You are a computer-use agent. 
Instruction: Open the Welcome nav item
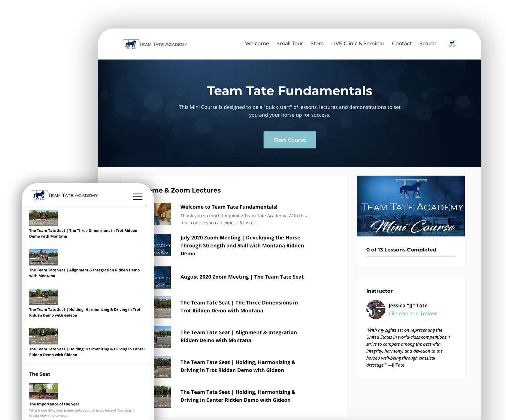tap(257, 43)
